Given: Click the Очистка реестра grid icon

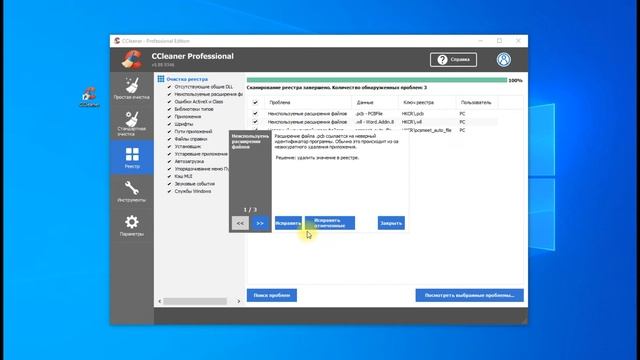Looking at the screenshot, I should (x=161, y=79).
